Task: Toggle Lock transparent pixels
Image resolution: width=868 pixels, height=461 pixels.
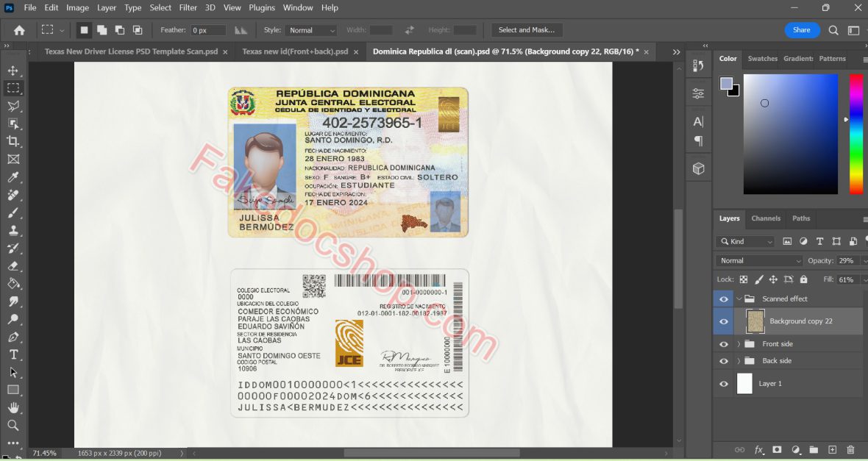Action: [x=744, y=279]
